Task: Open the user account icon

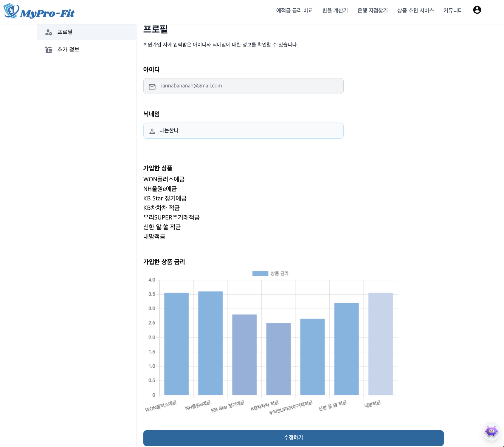Action: 477,10
